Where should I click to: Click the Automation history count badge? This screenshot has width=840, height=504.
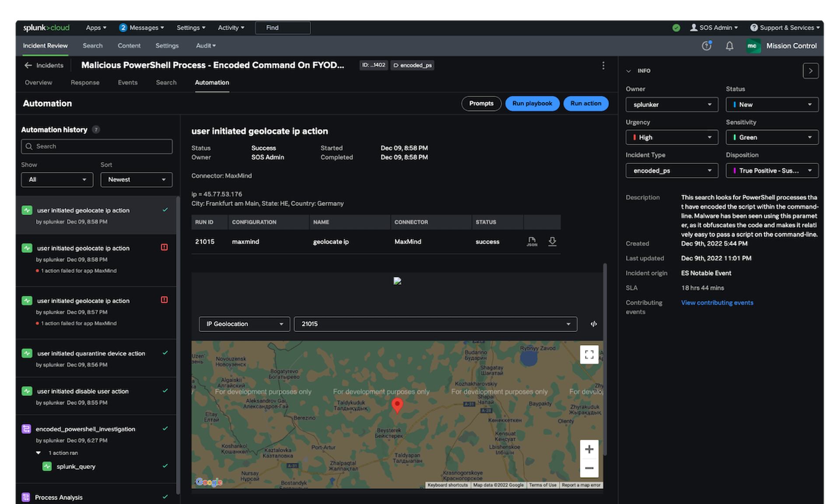96,129
